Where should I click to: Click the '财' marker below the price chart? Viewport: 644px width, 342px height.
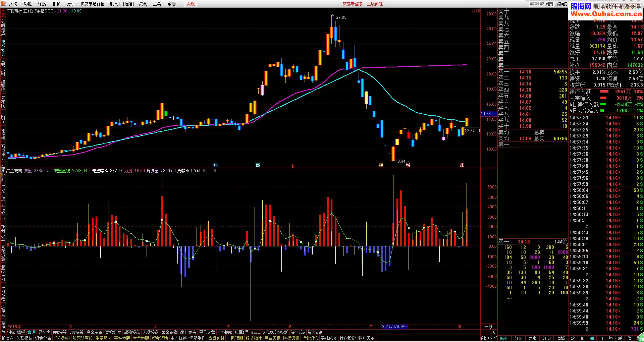[215, 165]
